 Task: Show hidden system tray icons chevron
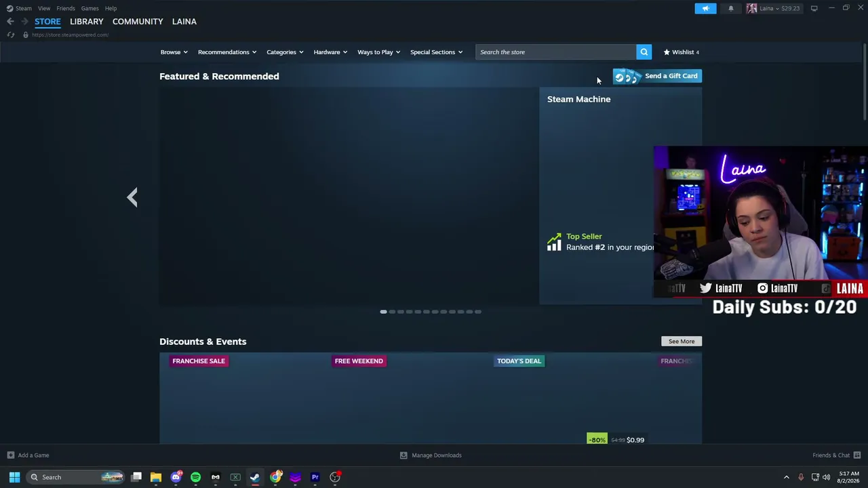(x=787, y=477)
